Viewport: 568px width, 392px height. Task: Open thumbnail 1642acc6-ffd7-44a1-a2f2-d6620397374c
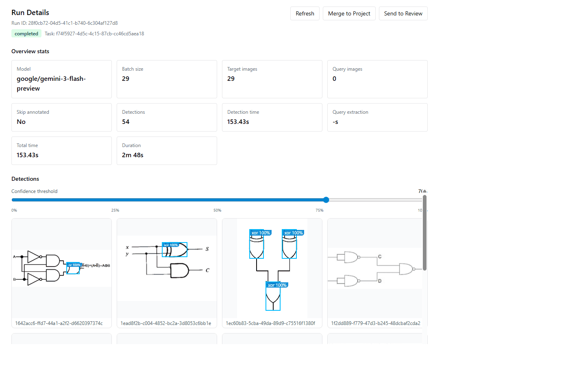(61, 272)
